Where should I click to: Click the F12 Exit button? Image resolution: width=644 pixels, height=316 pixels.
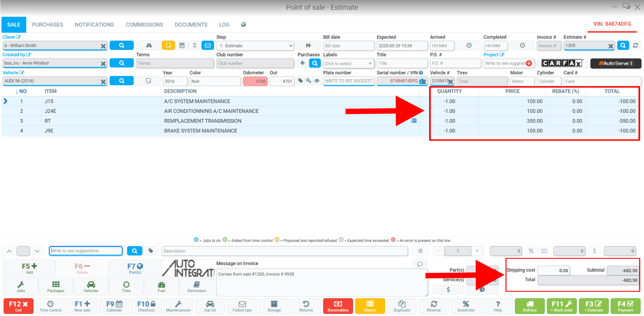(18, 306)
